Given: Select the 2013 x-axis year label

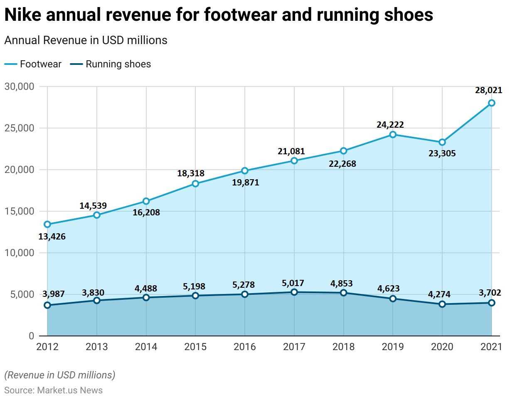Looking at the screenshot, I should [x=97, y=347].
